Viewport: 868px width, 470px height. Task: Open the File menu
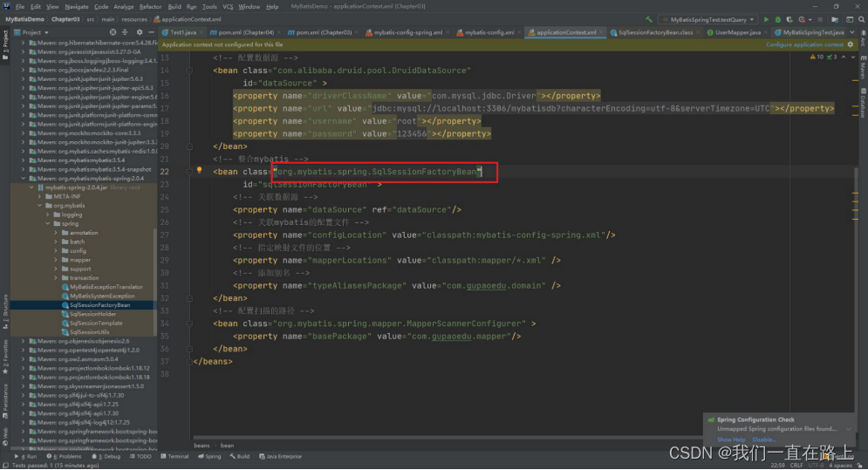click(20, 7)
